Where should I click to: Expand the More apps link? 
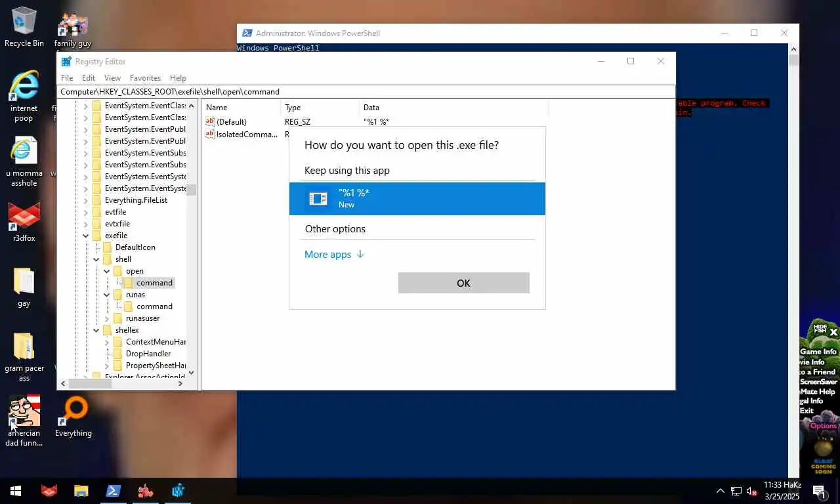(x=334, y=255)
